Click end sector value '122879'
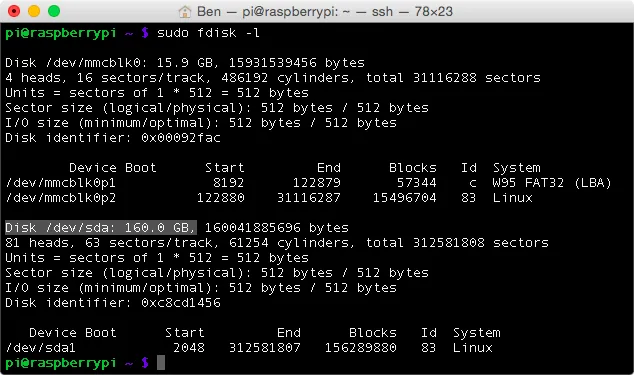Screen dimensions: 634x375 [x=317, y=183]
